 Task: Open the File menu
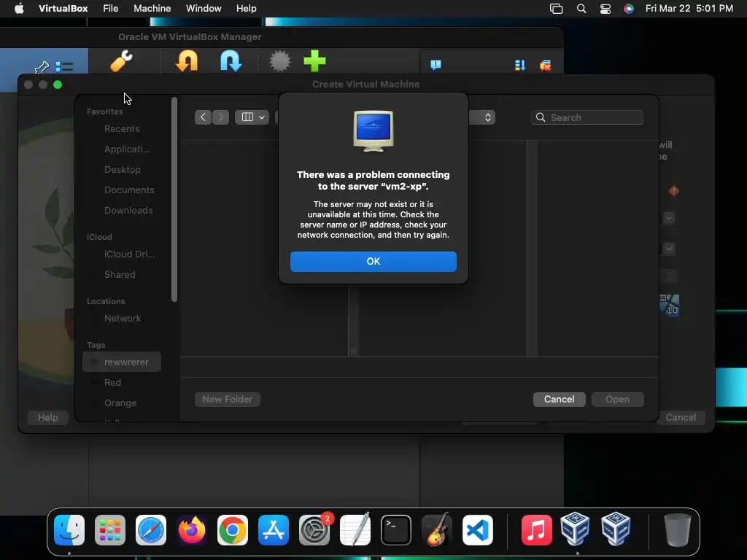111,8
